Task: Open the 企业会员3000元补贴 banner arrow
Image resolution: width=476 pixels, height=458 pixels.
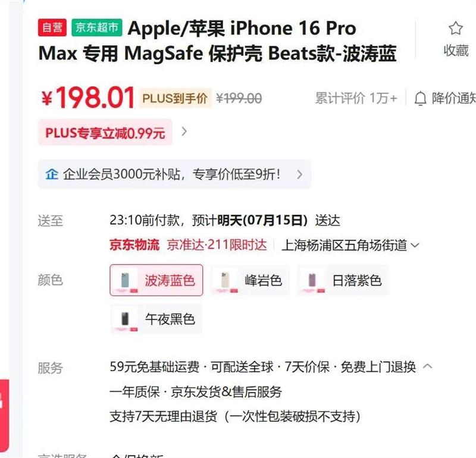Action: [x=300, y=174]
